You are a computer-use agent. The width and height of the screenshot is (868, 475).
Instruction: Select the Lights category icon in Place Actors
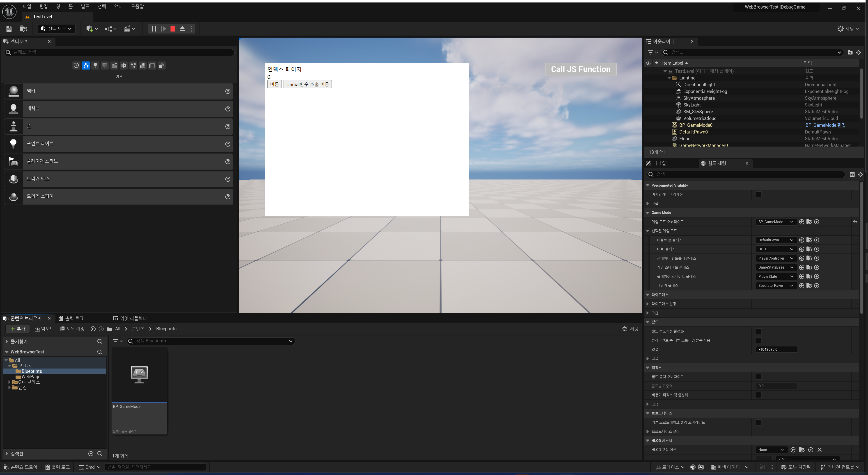tap(95, 66)
